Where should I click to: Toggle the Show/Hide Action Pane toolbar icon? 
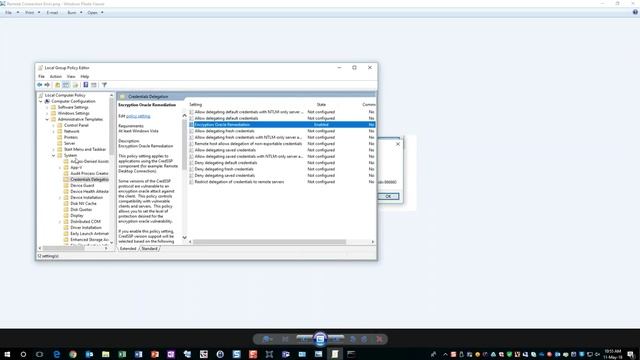click(94, 85)
